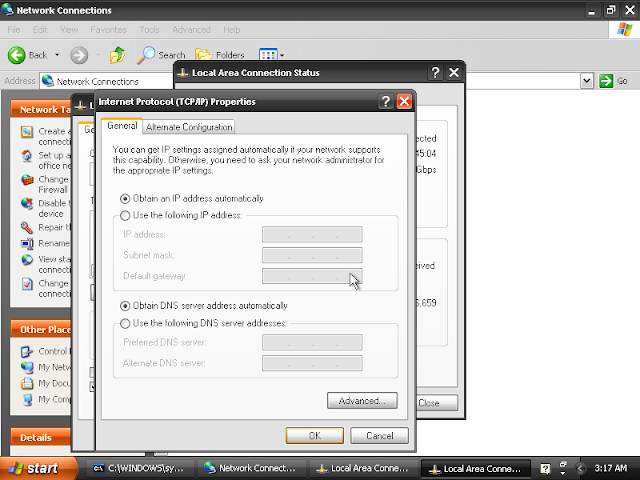Switch to Network Connections taskbar button

click(x=251, y=468)
